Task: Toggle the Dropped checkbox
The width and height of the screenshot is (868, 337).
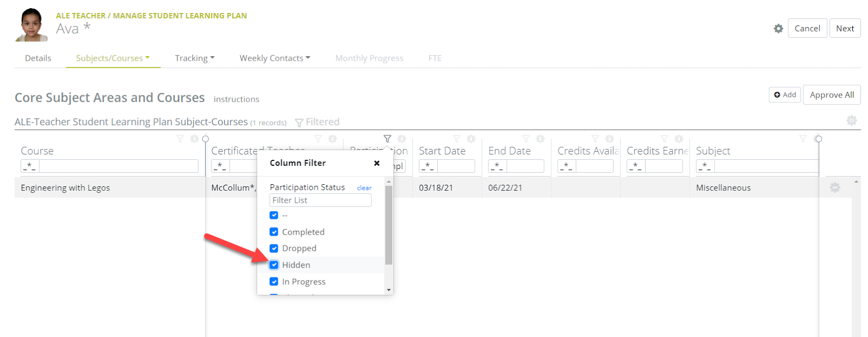Action: pyautogui.click(x=274, y=248)
